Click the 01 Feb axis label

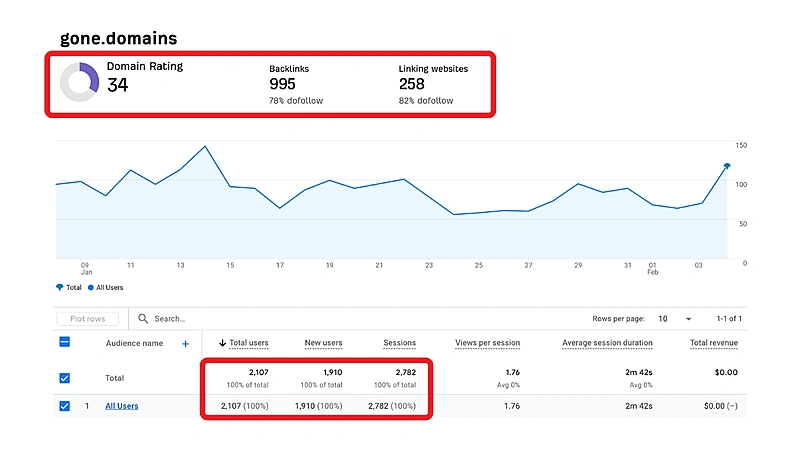click(x=653, y=269)
